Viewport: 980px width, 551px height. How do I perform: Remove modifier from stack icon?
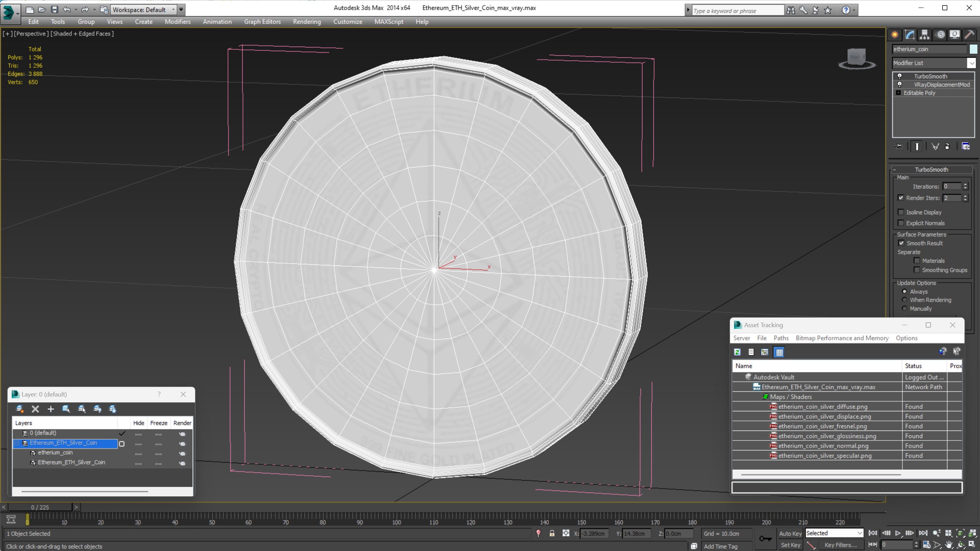coord(947,146)
